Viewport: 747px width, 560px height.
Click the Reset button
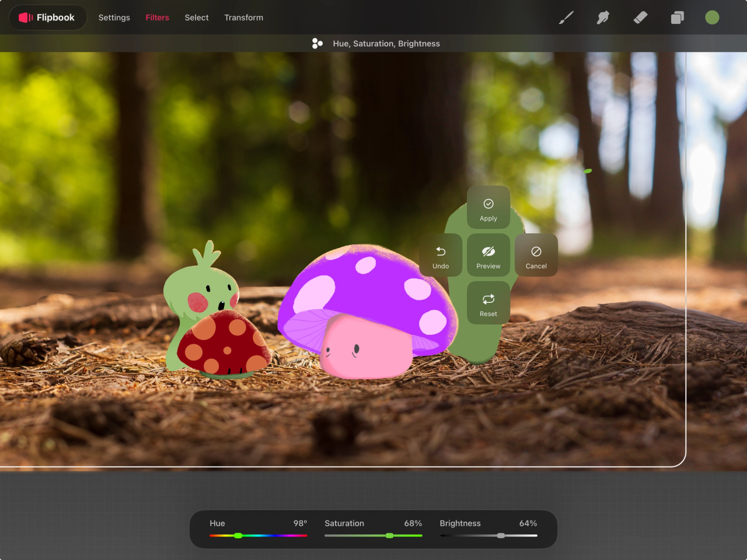[488, 303]
